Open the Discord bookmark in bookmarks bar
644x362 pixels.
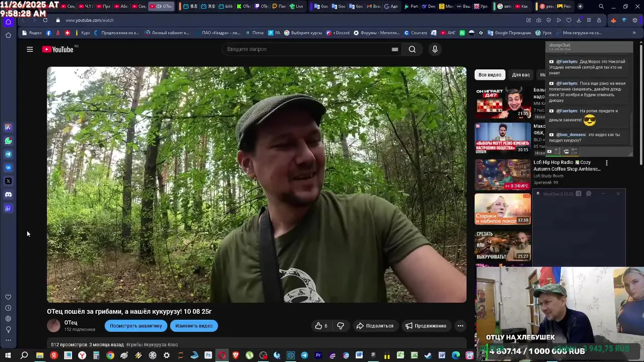339,33
